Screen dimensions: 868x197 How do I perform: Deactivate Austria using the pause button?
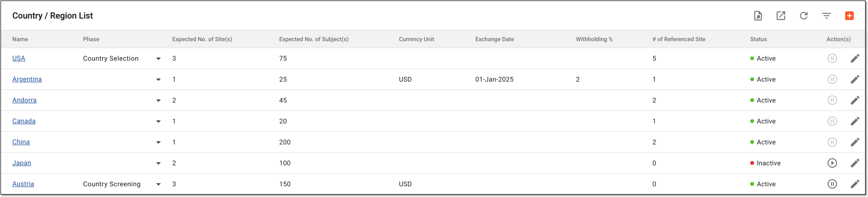tap(832, 184)
